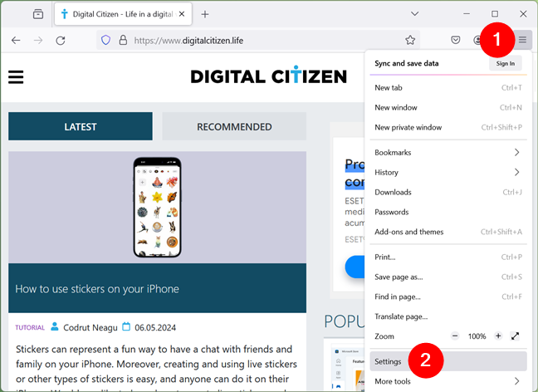Save page to Pocket icon
The image size is (538, 392).
(455, 40)
